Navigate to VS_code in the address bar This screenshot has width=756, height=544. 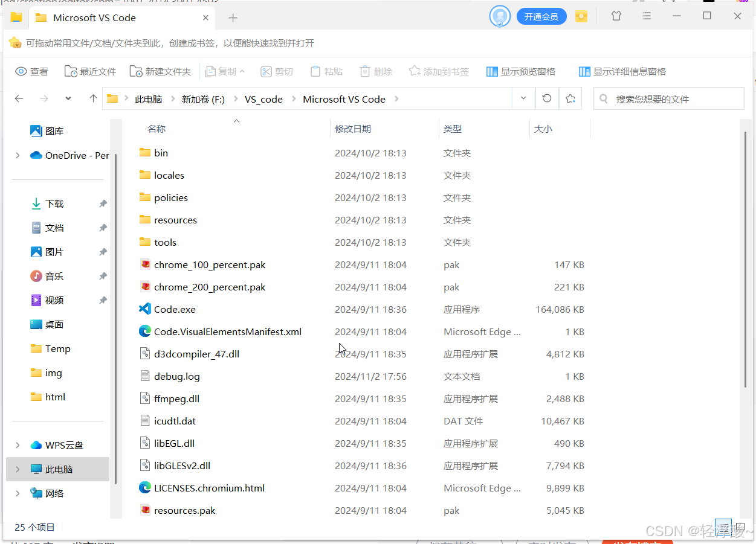point(263,99)
